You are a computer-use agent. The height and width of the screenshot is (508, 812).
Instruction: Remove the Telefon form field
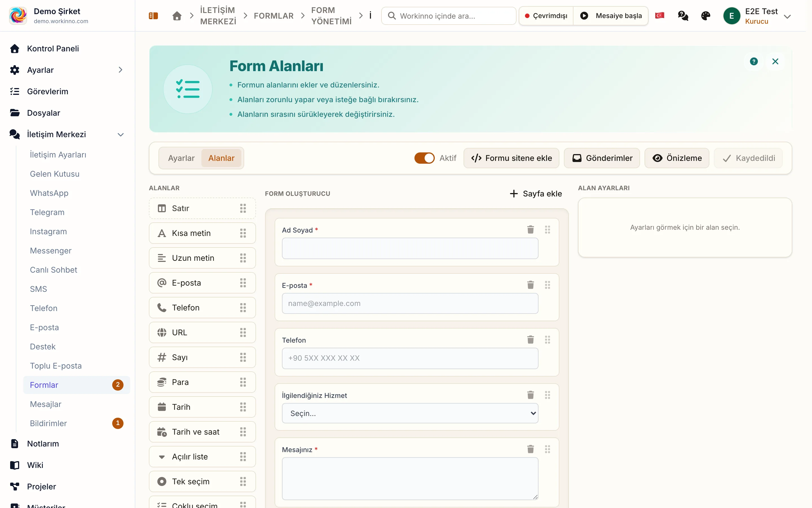click(531, 340)
